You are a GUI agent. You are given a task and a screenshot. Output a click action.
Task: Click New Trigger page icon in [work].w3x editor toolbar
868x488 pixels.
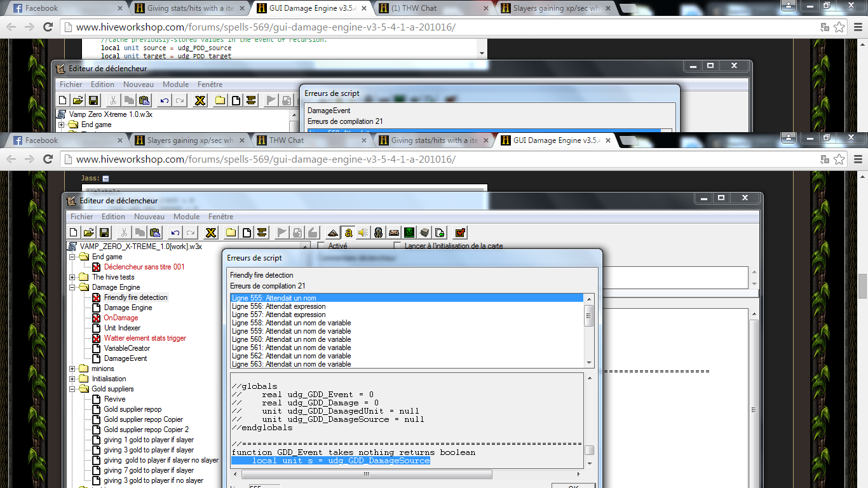(247, 233)
